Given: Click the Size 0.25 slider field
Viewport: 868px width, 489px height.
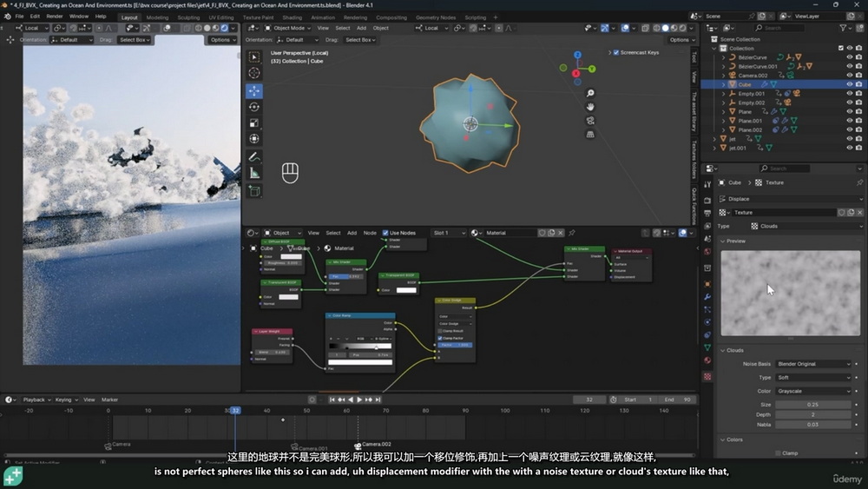Looking at the screenshot, I should tap(812, 405).
